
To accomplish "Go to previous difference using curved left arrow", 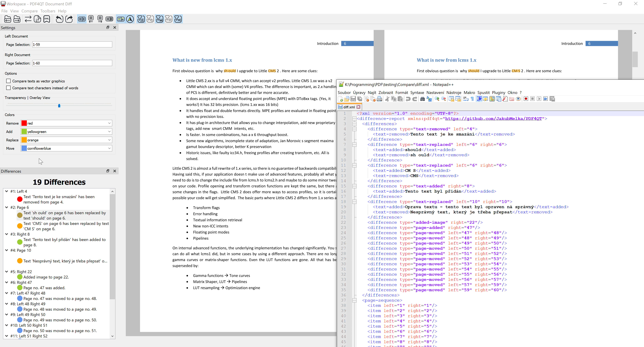I will [x=60, y=19].
